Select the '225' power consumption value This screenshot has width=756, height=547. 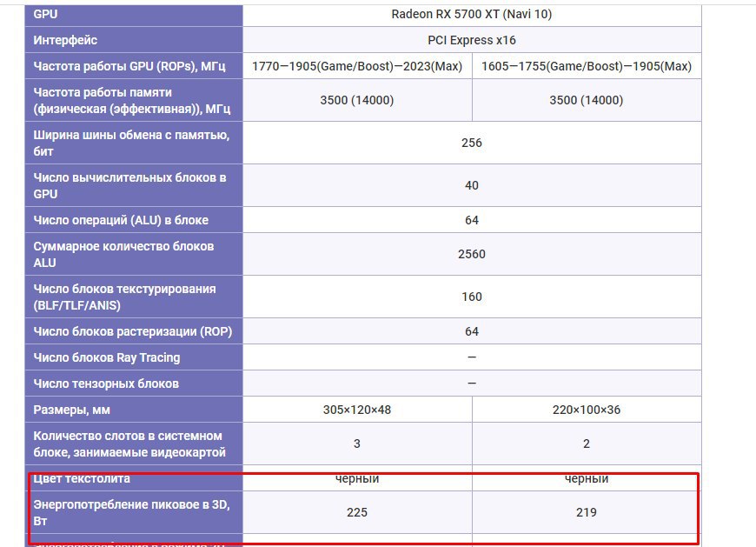click(x=357, y=512)
